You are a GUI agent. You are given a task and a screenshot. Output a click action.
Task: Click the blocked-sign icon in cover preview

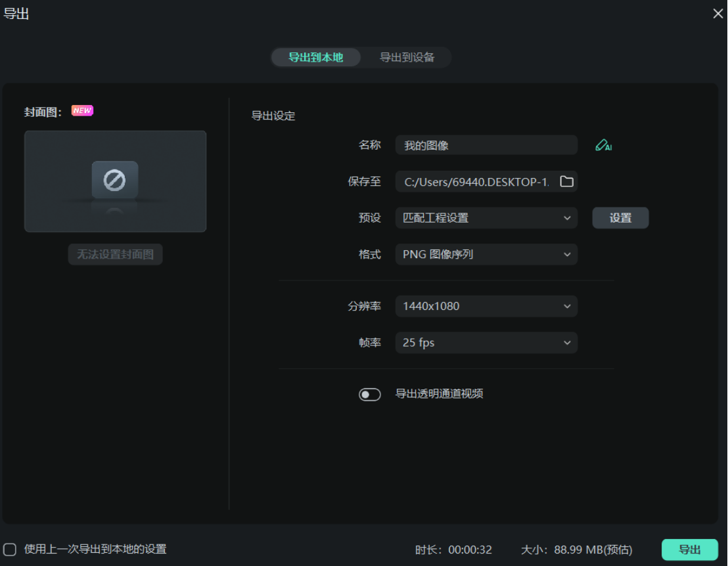click(x=115, y=179)
